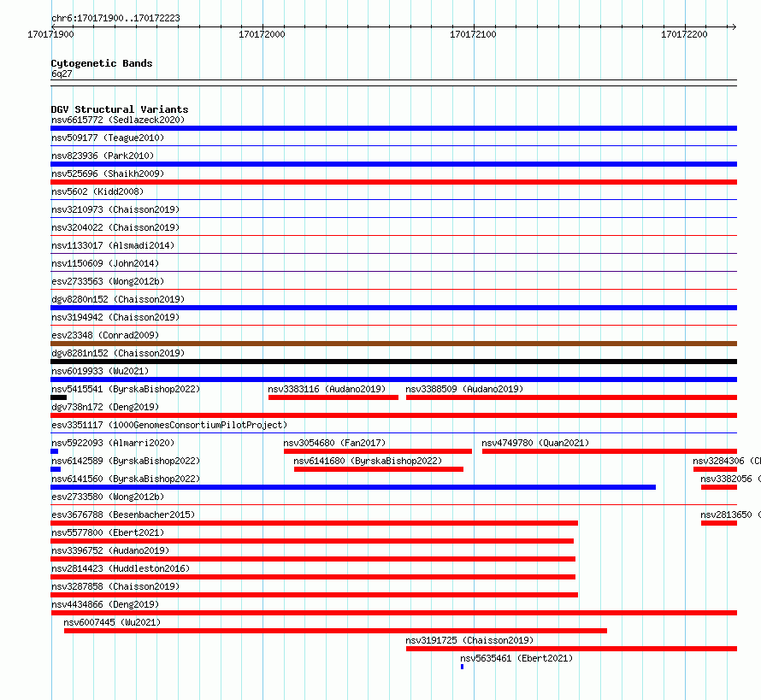The image size is (761, 700).
Task: Click the black dgv8281n152 variant bar
Action: click(393, 362)
